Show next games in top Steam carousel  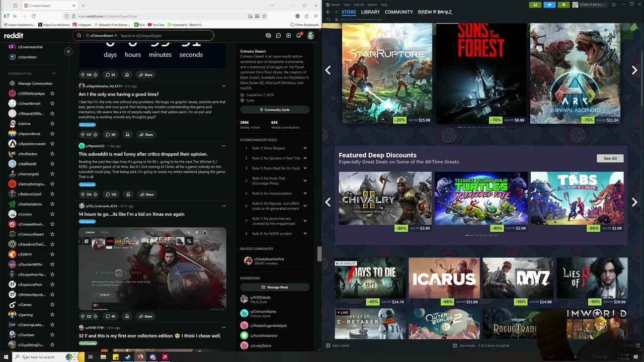(634, 70)
